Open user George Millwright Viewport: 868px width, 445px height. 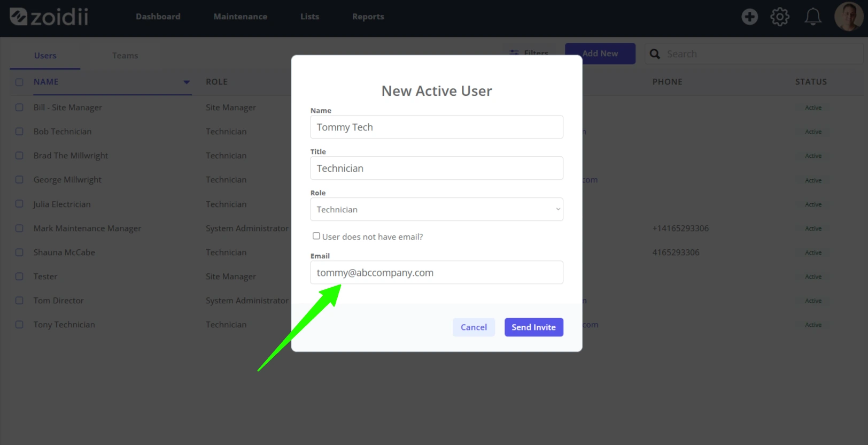pyautogui.click(x=67, y=180)
